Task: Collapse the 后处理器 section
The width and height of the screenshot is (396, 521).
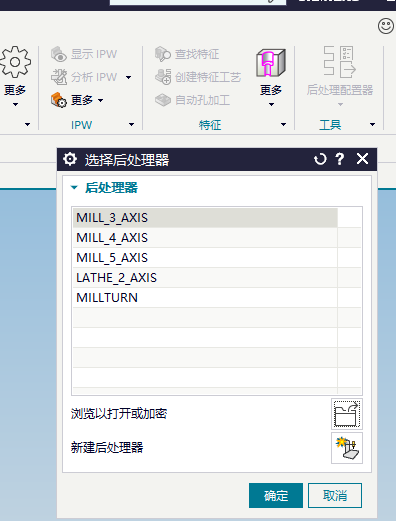Action: pyautogui.click(x=74, y=188)
